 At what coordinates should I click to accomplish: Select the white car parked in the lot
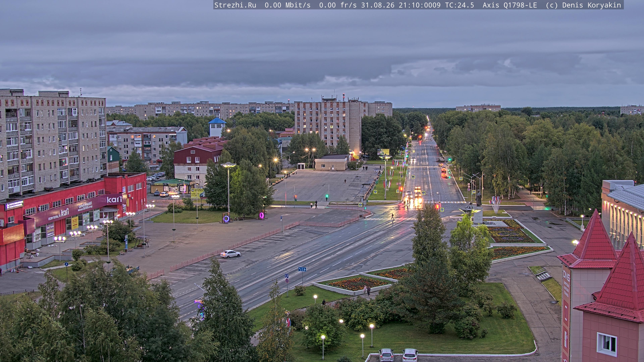click(230, 254)
